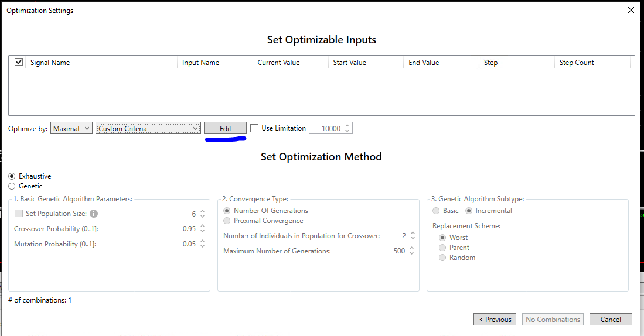The image size is (644, 336).
Task: Check the Set Population Size box
Action: [19, 214]
